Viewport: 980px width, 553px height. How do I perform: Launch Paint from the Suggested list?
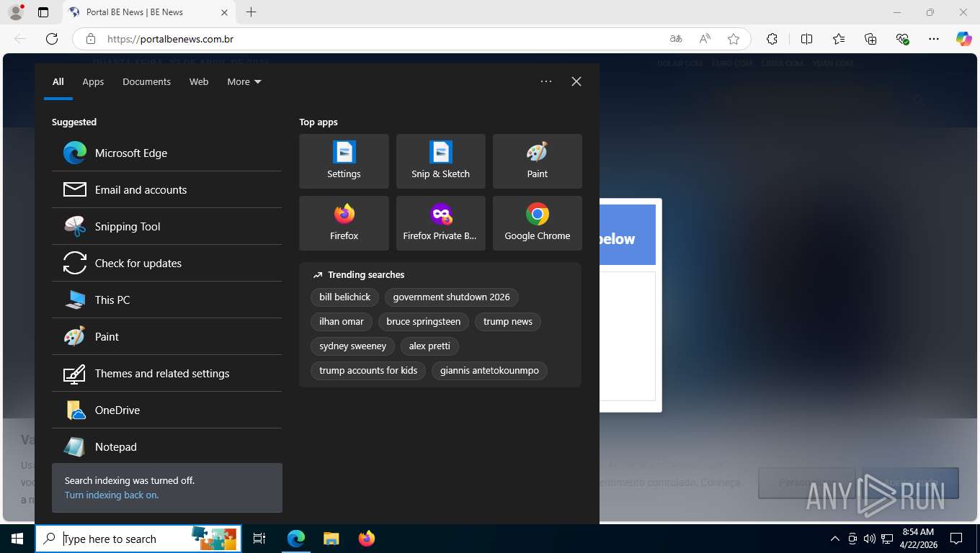(166, 336)
